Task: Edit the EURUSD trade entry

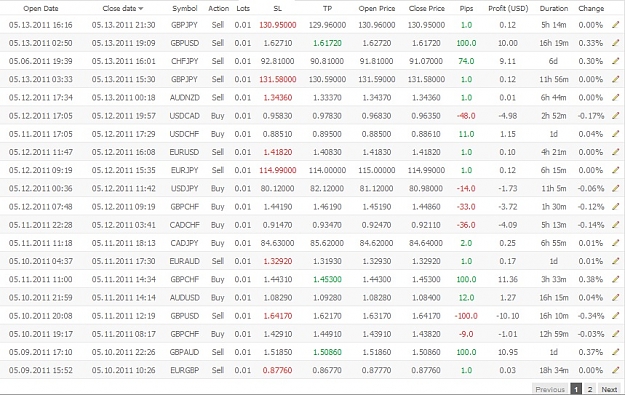Action: coord(616,152)
